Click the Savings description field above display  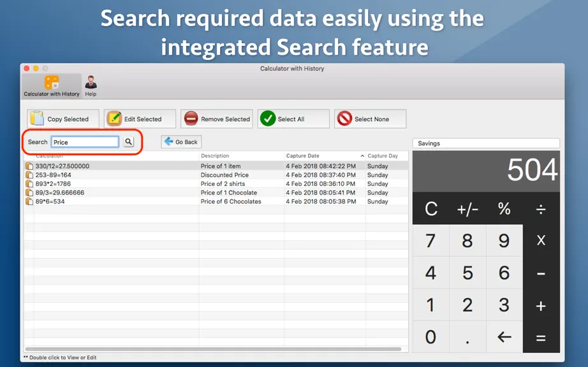pos(486,143)
